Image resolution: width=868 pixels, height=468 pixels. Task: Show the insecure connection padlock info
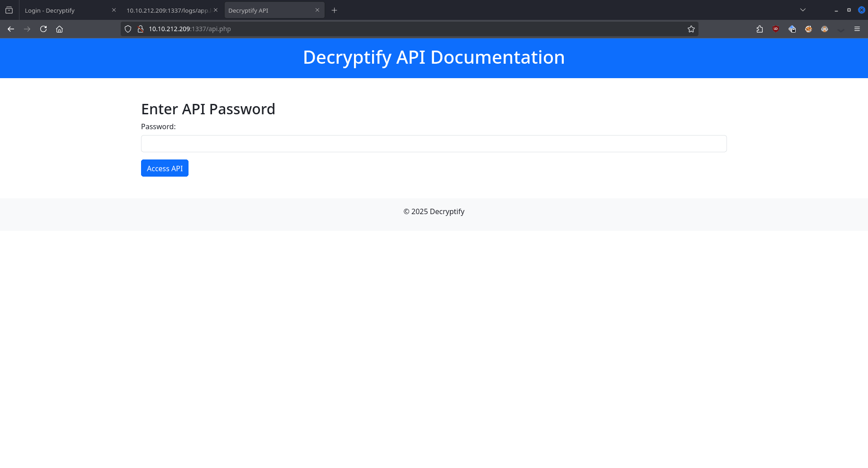click(141, 29)
